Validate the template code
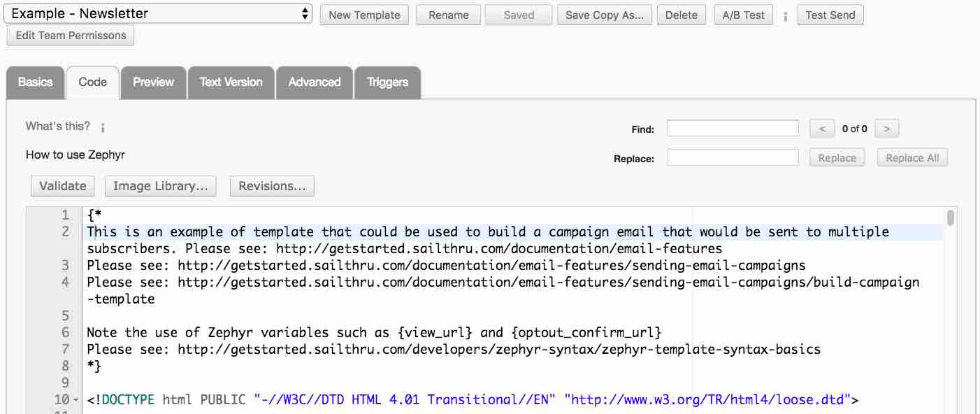 [x=62, y=185]
